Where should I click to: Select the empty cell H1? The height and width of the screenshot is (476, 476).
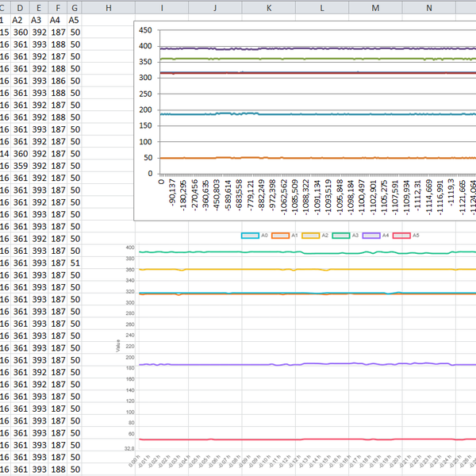[x=109, y=20]
